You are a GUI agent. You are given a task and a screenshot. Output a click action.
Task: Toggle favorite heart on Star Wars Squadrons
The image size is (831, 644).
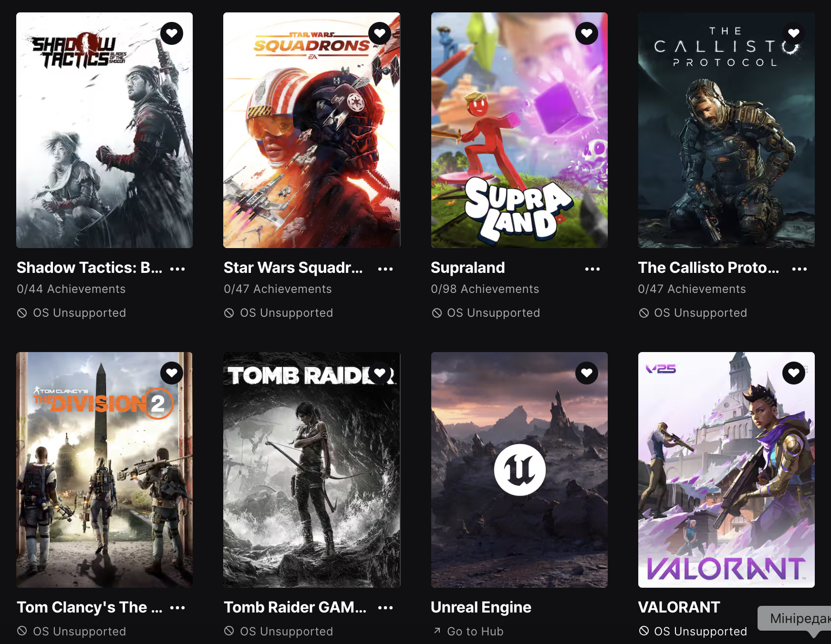pyautogui.click(x=380, y=33)
